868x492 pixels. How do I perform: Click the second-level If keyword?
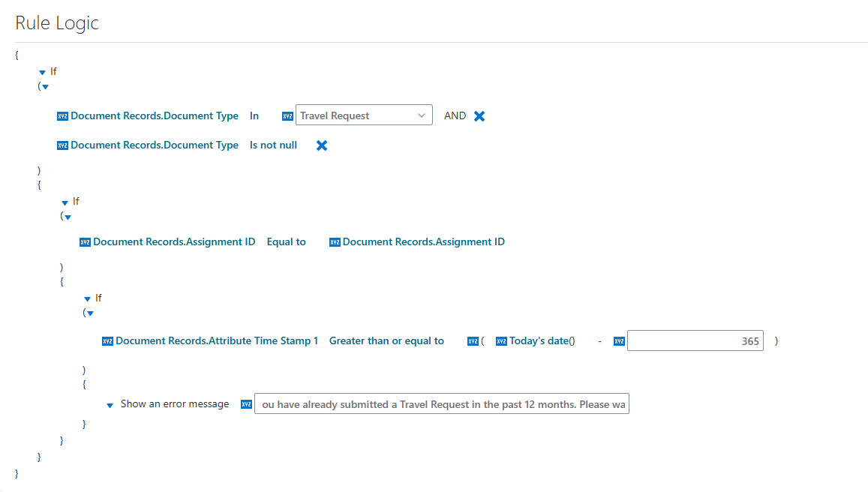point(76,202)
